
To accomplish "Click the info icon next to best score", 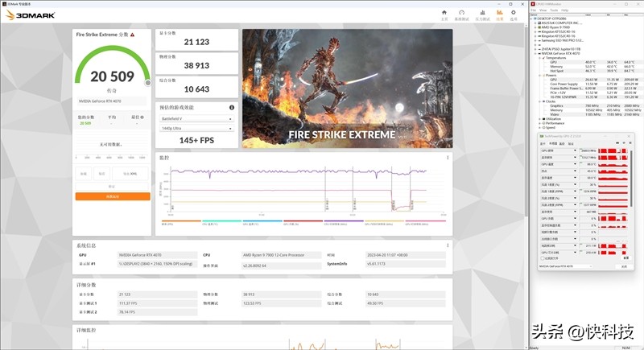I will tap(142, 117).
